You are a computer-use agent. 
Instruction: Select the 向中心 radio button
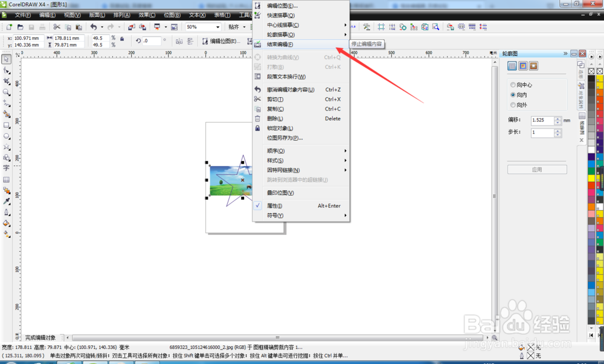click(513, 85)
